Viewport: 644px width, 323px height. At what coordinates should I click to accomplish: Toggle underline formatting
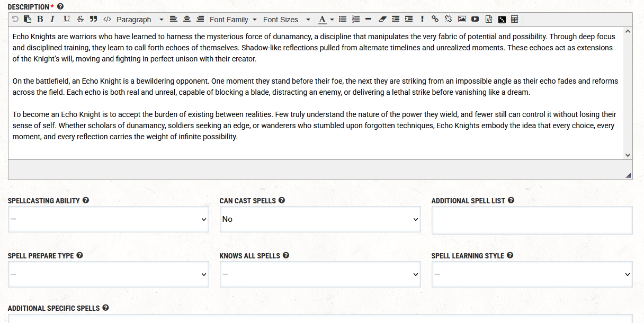(x=66, y=19)
